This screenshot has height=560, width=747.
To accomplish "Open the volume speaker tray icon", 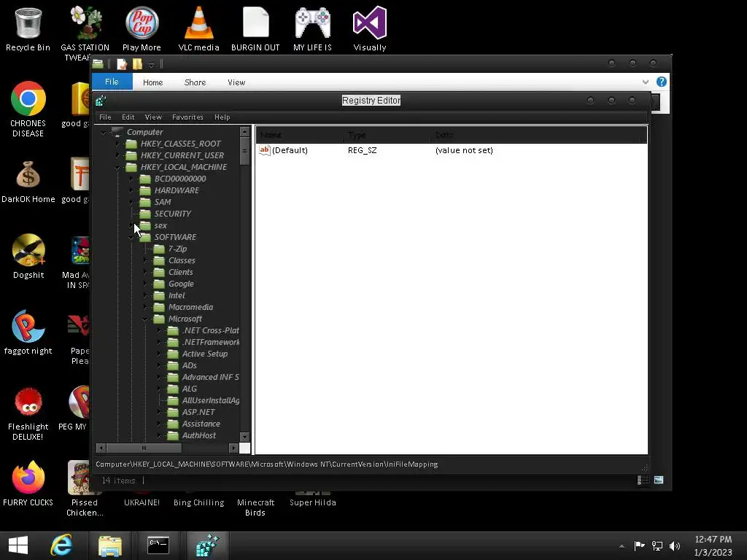I will click(x=675, y=545).
